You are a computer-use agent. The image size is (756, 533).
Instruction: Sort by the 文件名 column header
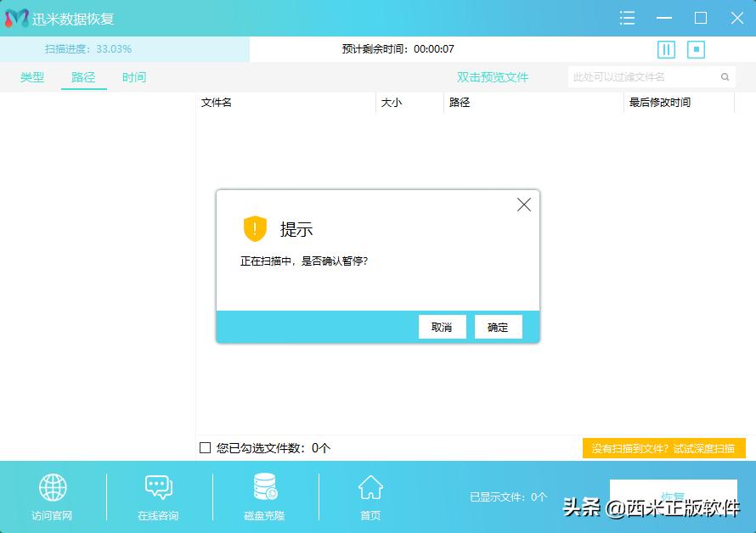pyautogui.click(x=285, y=102)
